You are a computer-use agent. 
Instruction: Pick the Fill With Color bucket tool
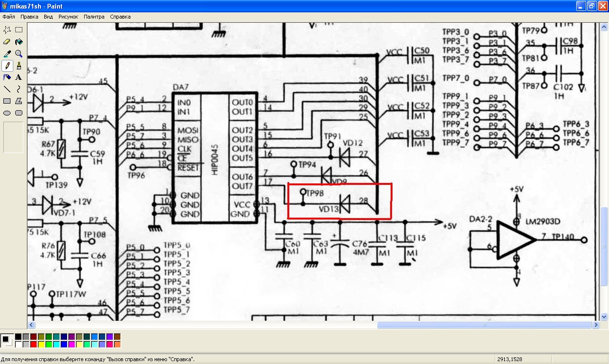click(19, 42)
